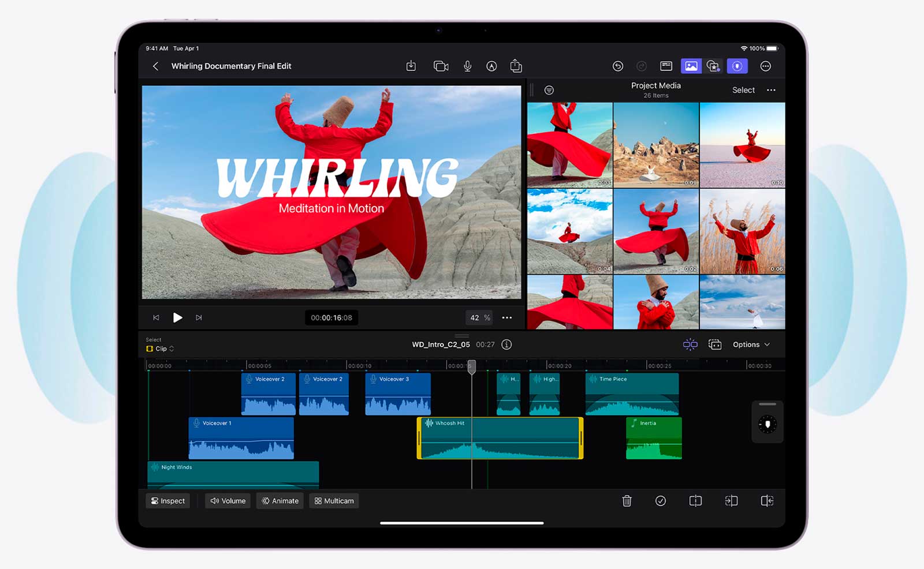Expand the timeline Options dropdown
The image size is (924, 569).
pyautogui.click(x=751, y=345)
